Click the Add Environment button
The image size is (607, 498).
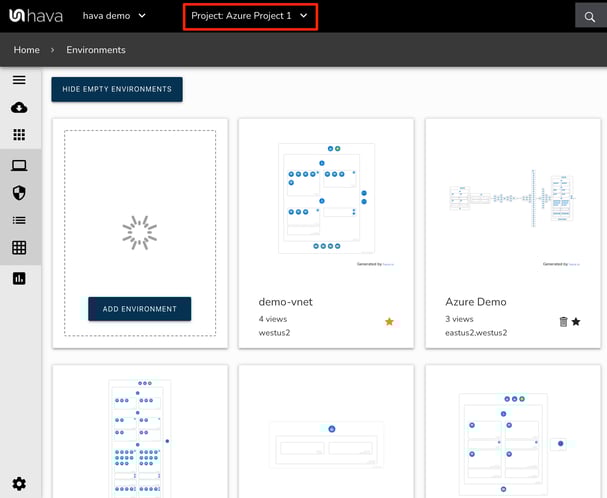tap(139, 309)
